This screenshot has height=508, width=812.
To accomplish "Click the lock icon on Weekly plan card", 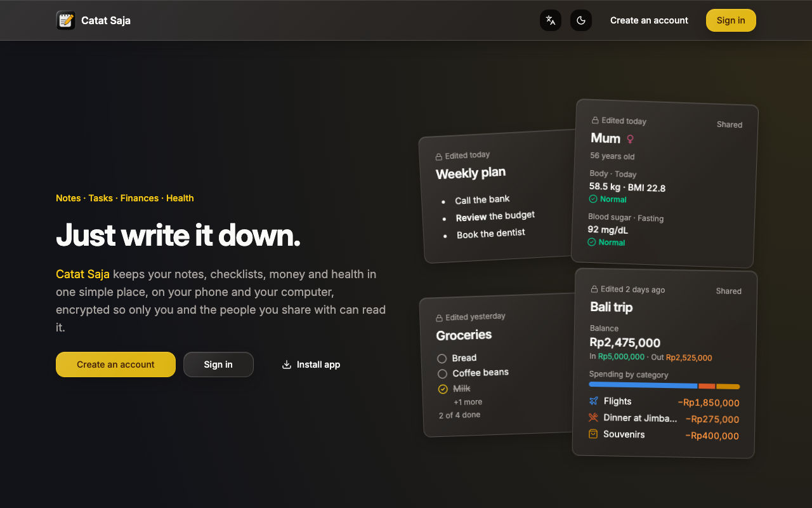I will tap(438, 157).
